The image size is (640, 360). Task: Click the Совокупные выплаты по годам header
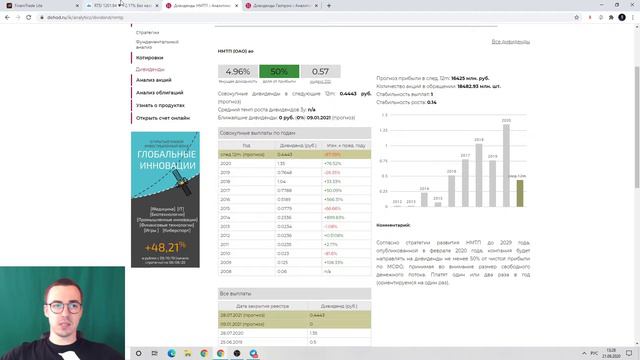coord(295,133)
